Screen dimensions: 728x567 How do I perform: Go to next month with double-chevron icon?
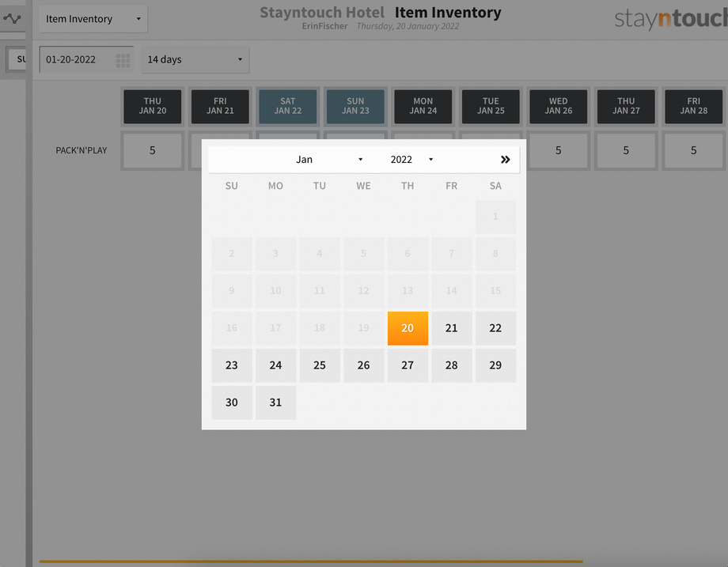(x=505, y=160)
